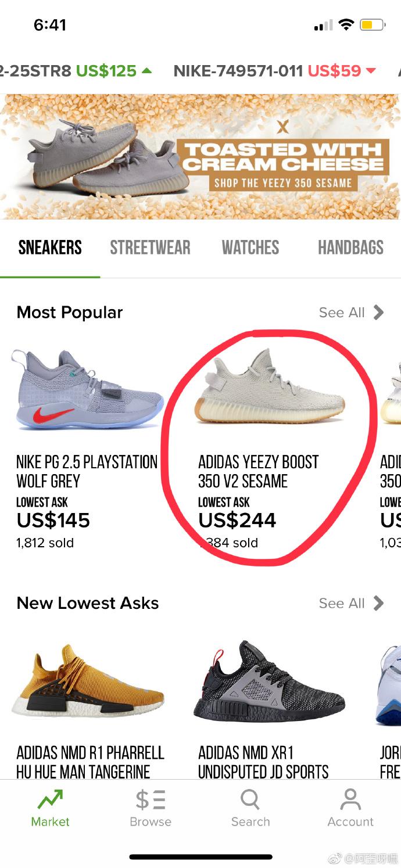Open the Browse dollar-list icon

(x=150, y=799)
